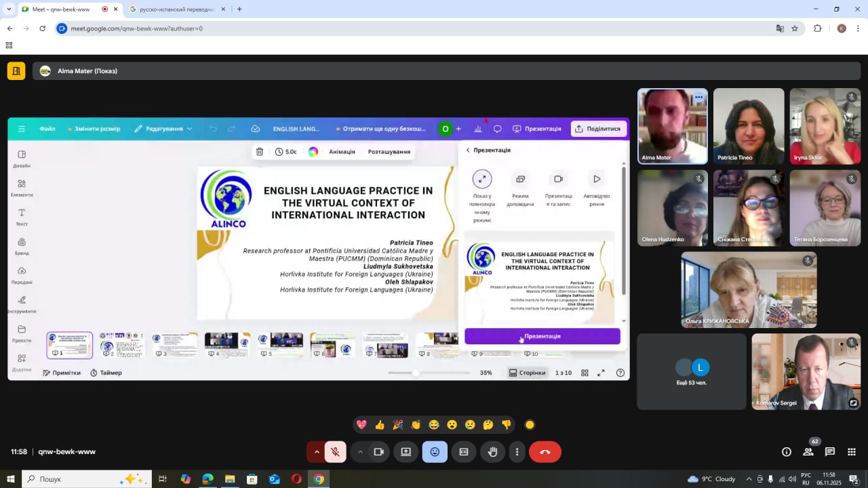Open the activities grid icon
The width and height of the screenshot is (868, 488).
pos(854,452)
